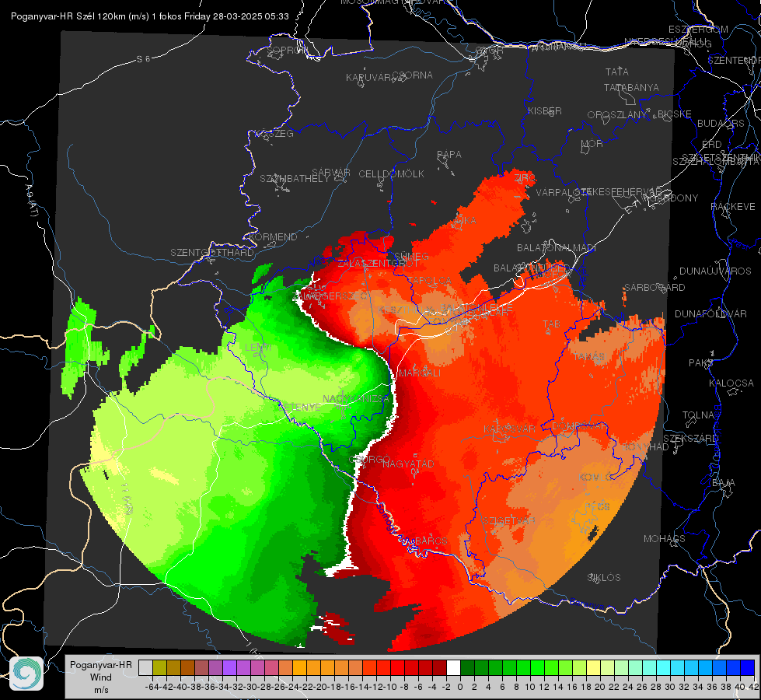Click the NAGYKANIZSA city label

[356, 399]
